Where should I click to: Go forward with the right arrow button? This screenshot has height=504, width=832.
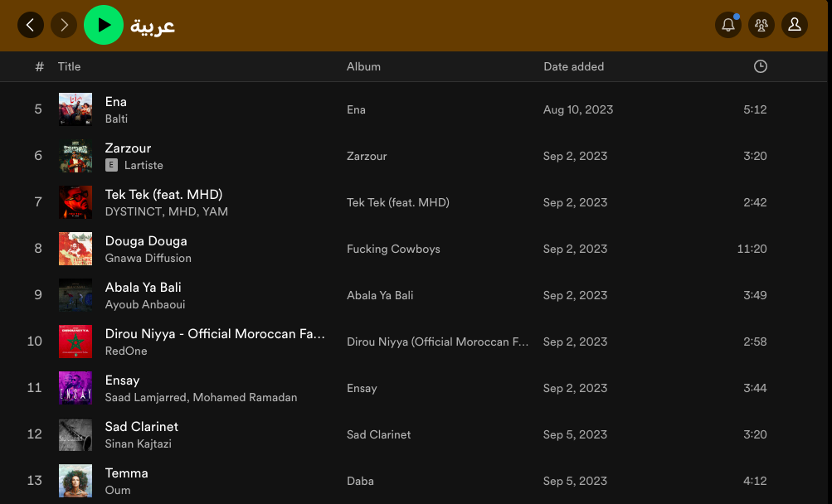click(64, 25)
